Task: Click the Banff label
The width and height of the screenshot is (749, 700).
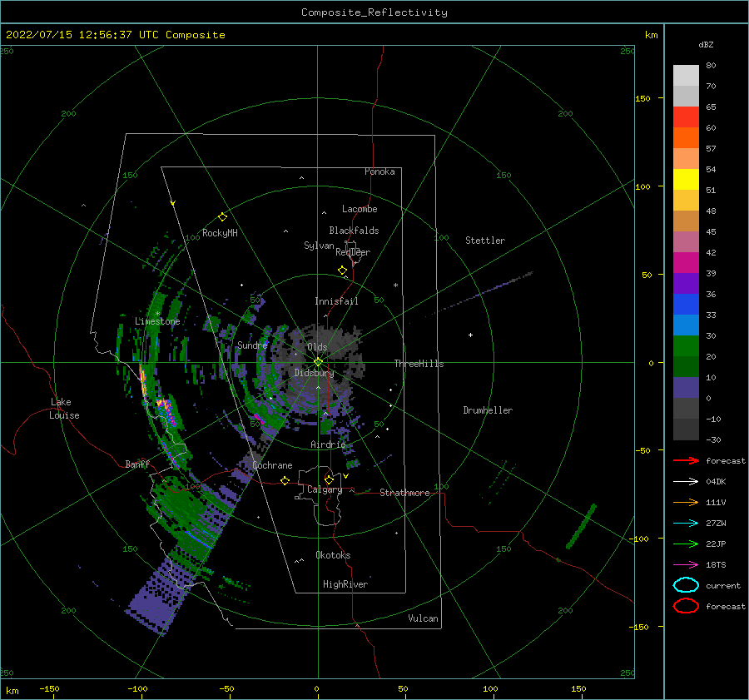Action: coord(137,464)
